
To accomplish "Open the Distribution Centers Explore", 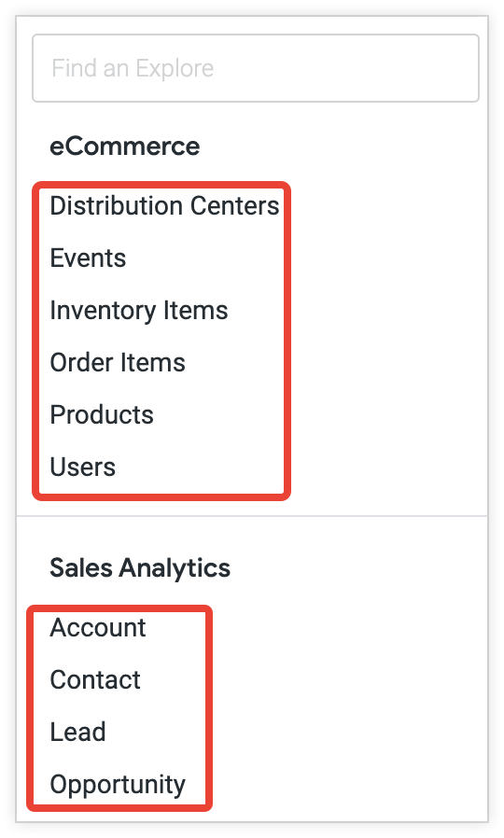I will (164, 205).
